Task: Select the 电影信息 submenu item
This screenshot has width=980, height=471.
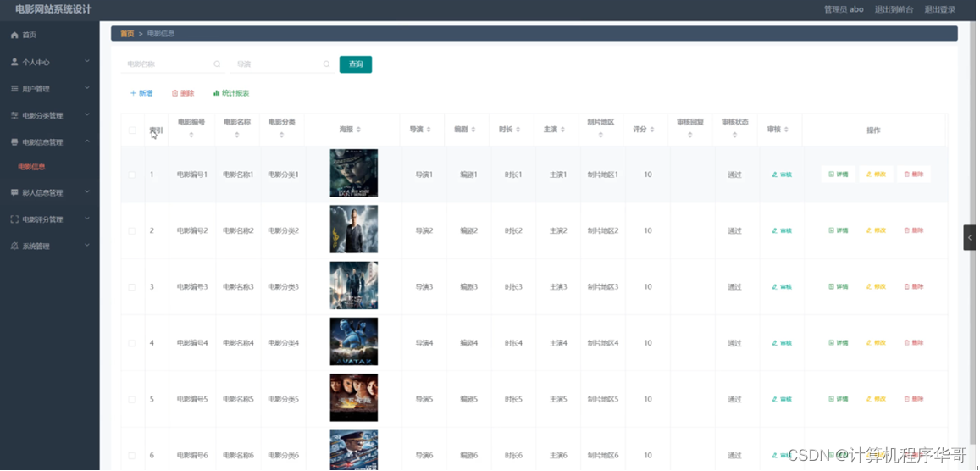Action: coord(31,167)
